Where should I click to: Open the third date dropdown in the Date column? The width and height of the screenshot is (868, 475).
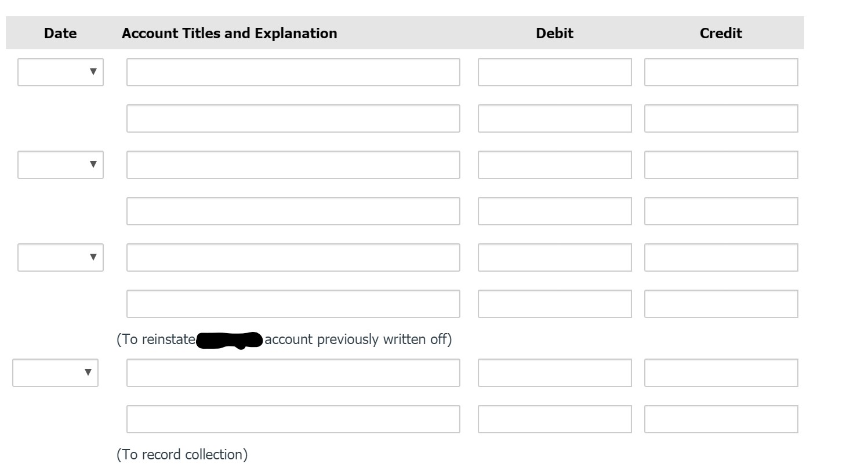60,257
